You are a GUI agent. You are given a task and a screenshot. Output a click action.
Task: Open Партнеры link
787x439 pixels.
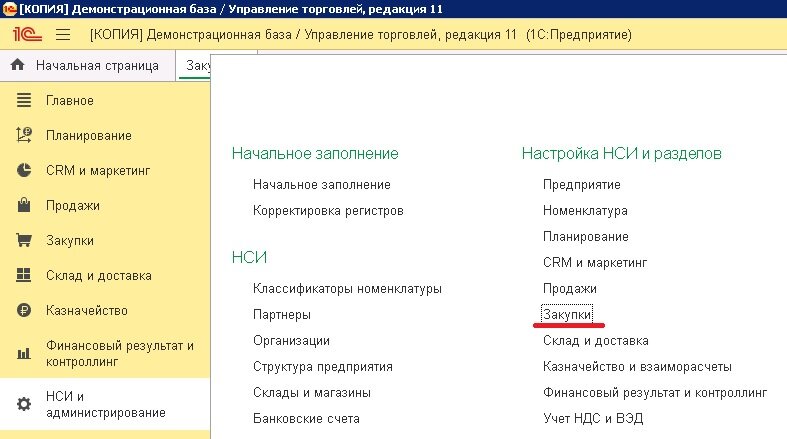click(x=282, y=315)
